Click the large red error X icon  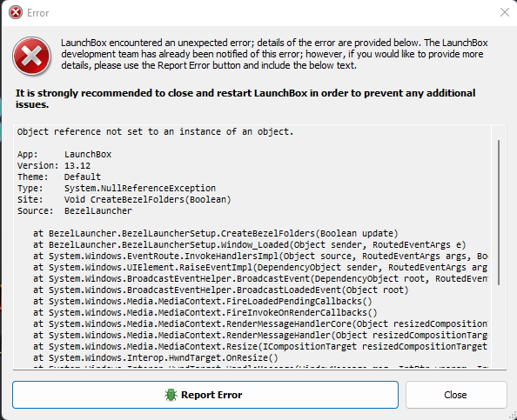(x=31, y=56)
